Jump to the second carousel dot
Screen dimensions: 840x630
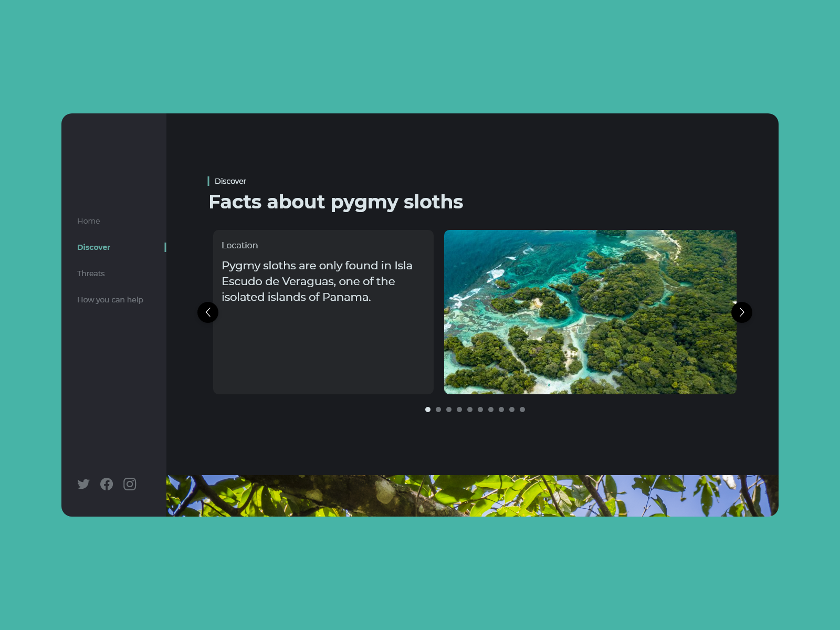pyautogui.click(x=438, y=409)
